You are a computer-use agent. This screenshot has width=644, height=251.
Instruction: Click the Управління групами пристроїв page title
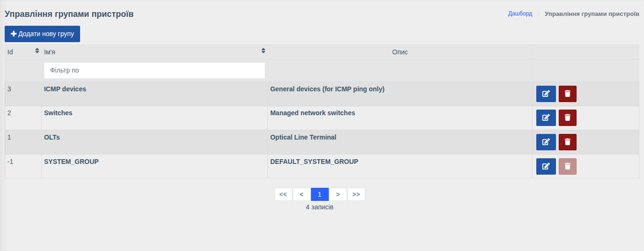coord(69,14)
